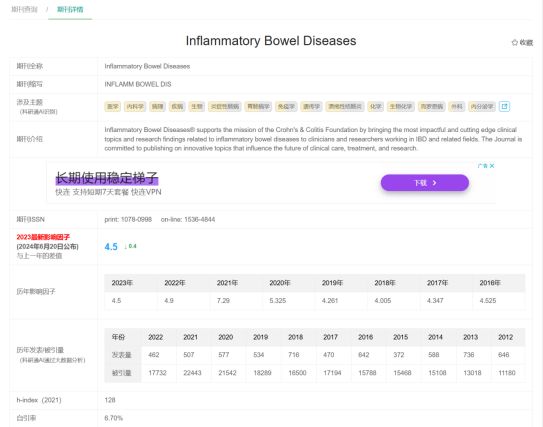The width and height of the screenshot is (543, 427).
Task: Close the VPN advertisement banner
Action: [x=492, y=166]
